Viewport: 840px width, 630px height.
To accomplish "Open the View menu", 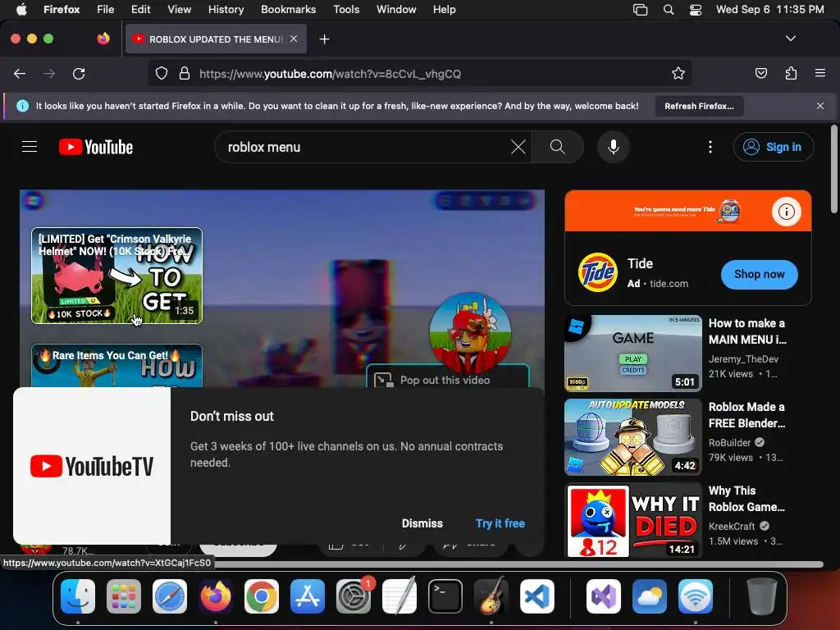I will [x=179, y=9].
